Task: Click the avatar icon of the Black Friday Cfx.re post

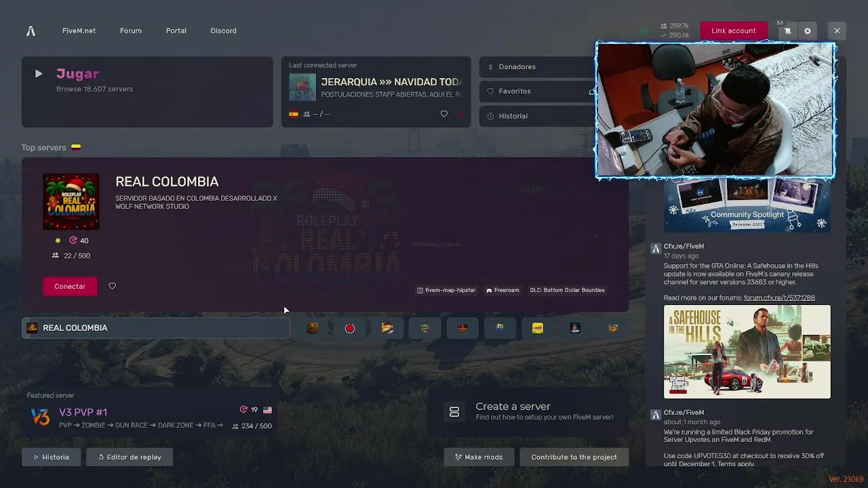Action: pyautogui.click(x=656, y=415)
